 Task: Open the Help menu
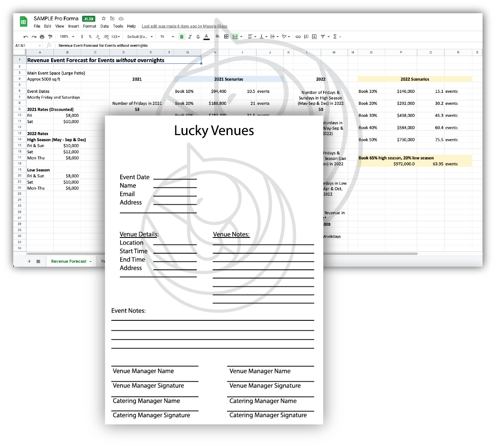[131, 26]
